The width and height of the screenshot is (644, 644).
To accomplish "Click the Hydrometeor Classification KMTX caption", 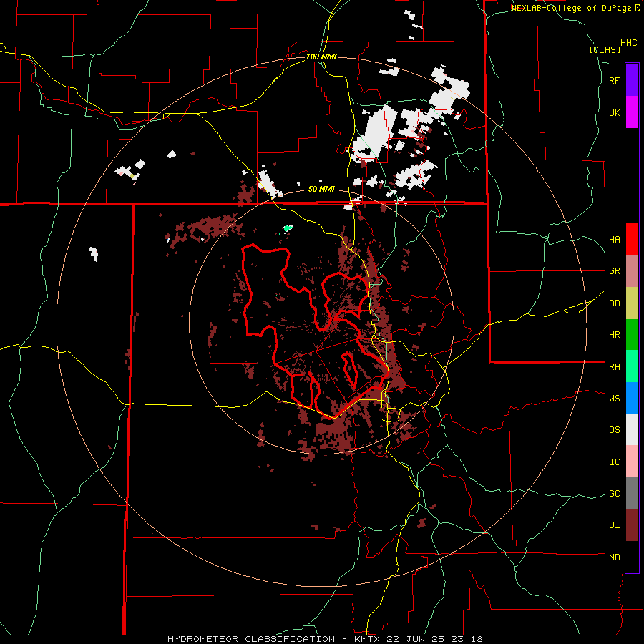I will (326, 639).
